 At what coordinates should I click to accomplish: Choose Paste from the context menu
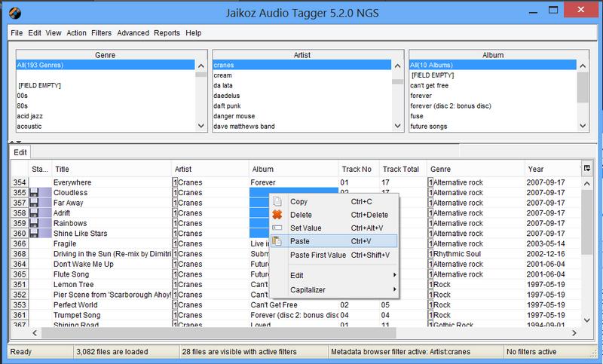coord(334,241)
